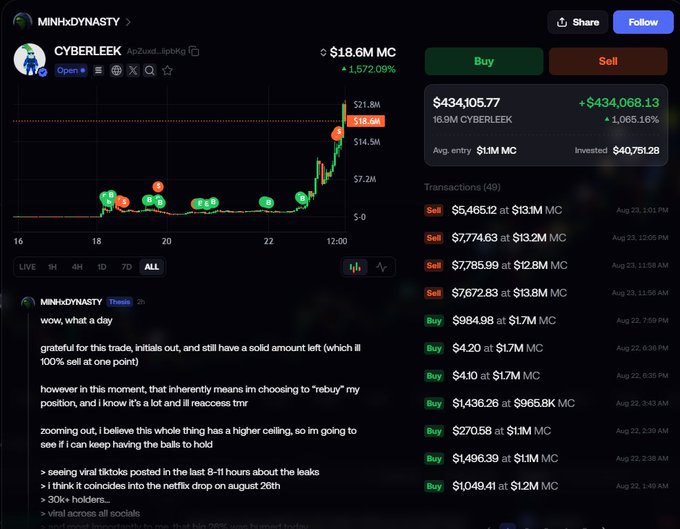Viewport: 680px width, 529px height.
Task: Copy the CYBERLEEK contract address
Action: tap(194, 52)
